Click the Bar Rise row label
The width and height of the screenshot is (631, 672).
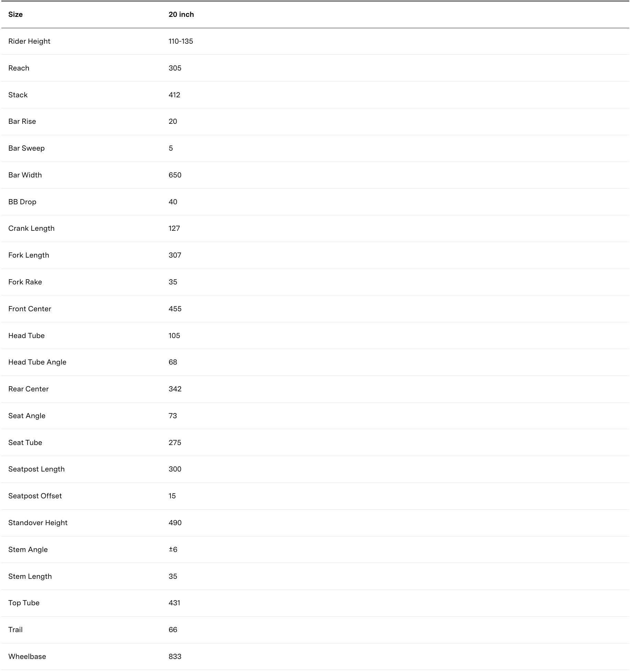(22, 121)
